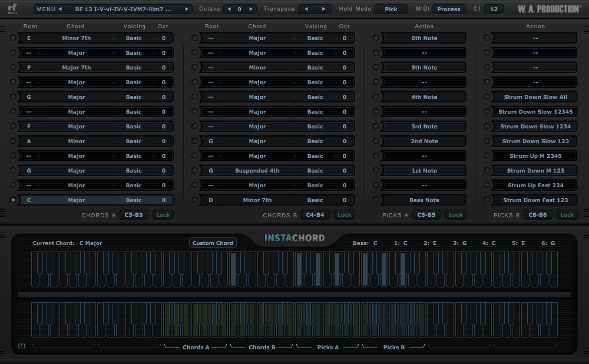
Task: Click the Custom Chord button
Action: tap(213, 243)
